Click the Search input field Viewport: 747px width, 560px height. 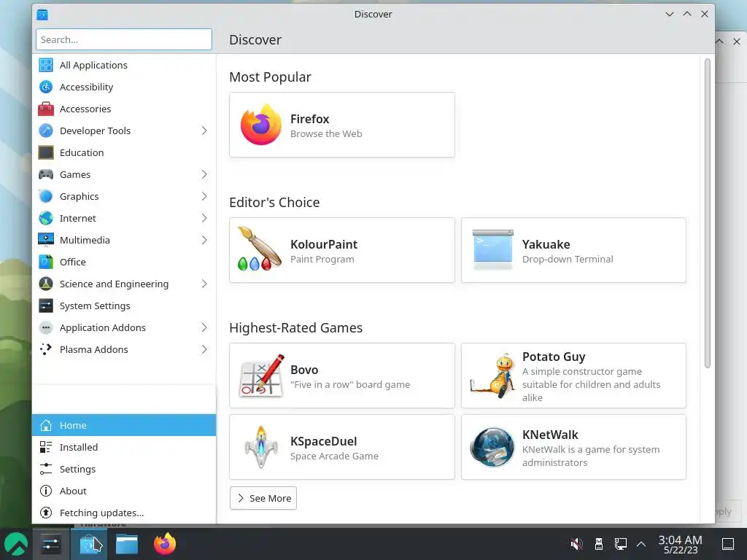[124, 39]
